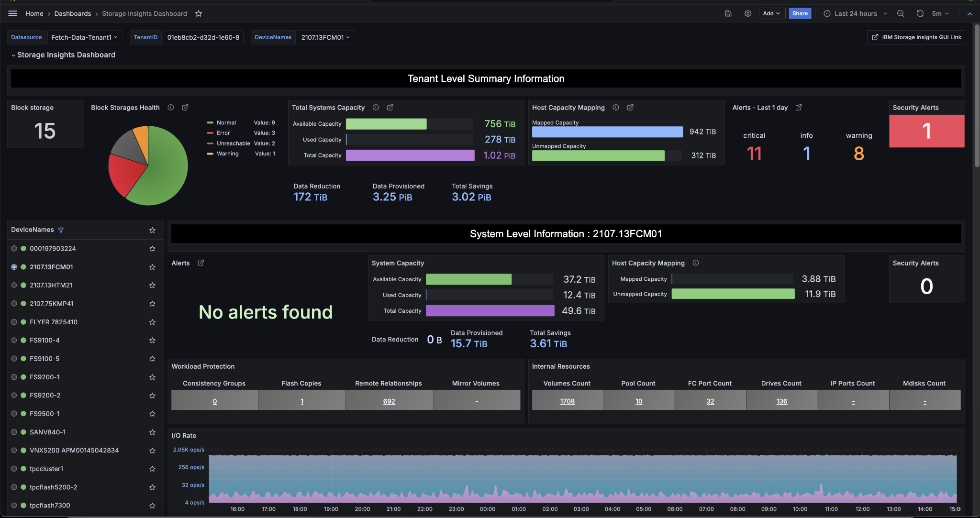Screen dimensions: 980x518
Task: Collapse the Storage Insights Dashboard row
Action: tap(63, 55)
